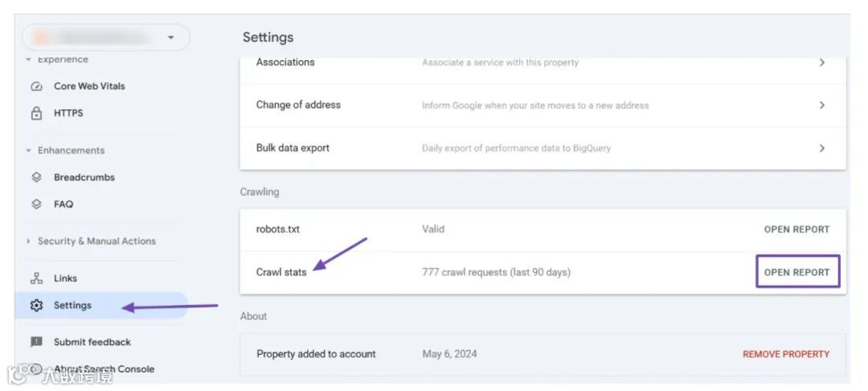Image resolution: width=868 pixels, height=391 pixels.
Task: Click the Remove Property button
Action: 785,354
